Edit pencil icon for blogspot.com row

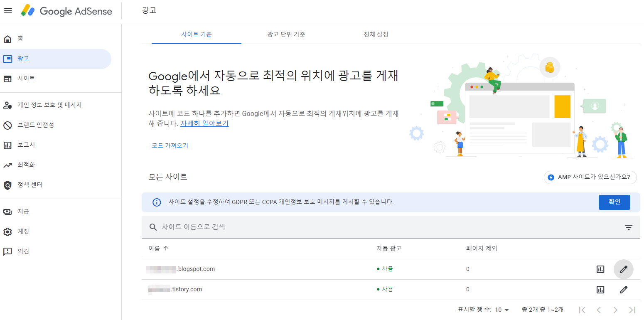coord(624,269)
